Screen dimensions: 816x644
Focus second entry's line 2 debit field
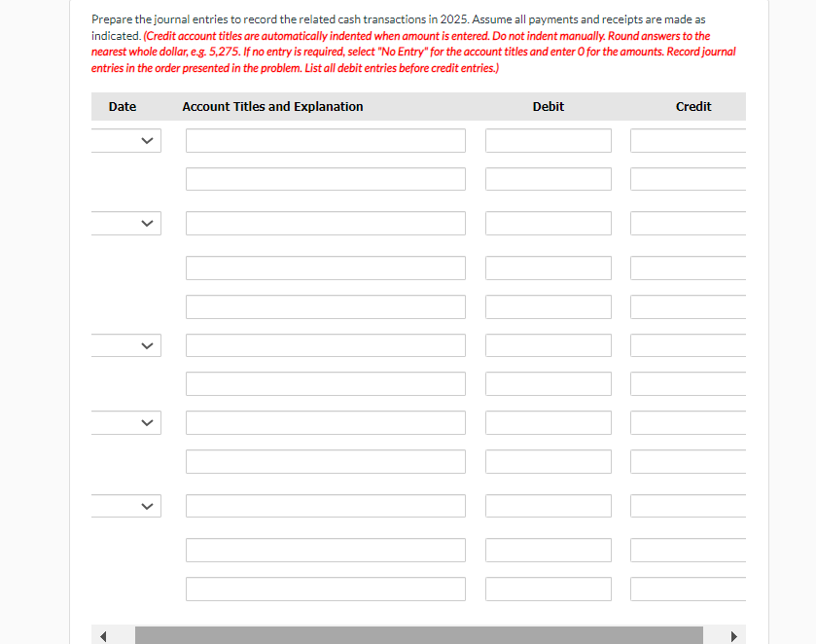point(549,268)
